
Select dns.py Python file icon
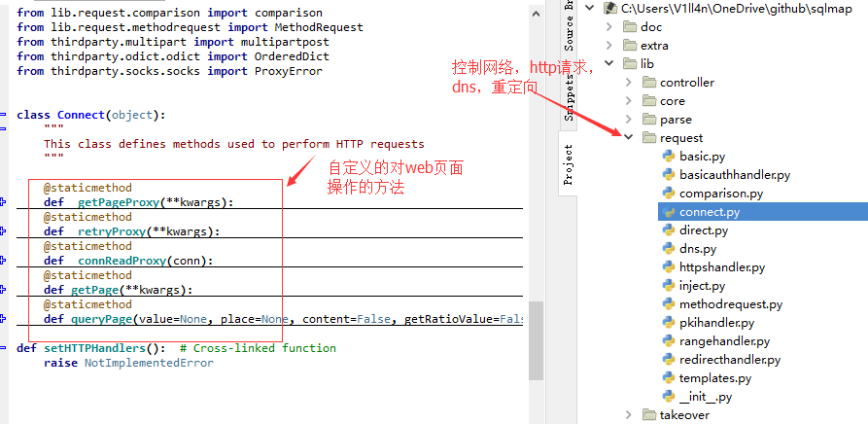(670, 249)
